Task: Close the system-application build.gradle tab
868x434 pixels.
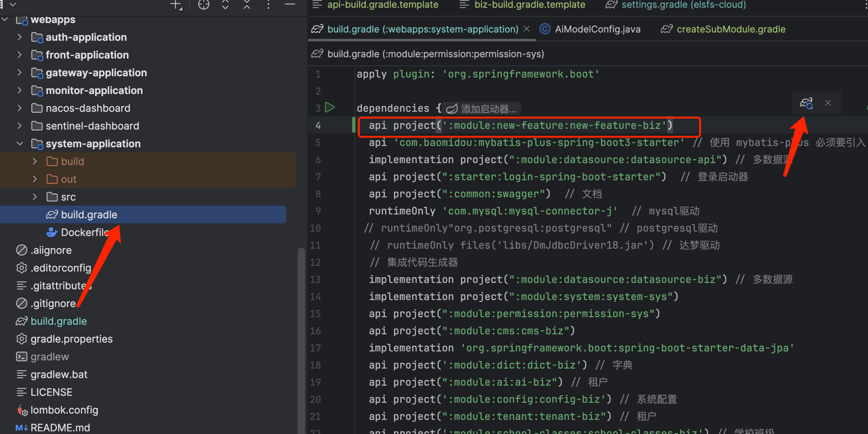Action: (526, 29)
